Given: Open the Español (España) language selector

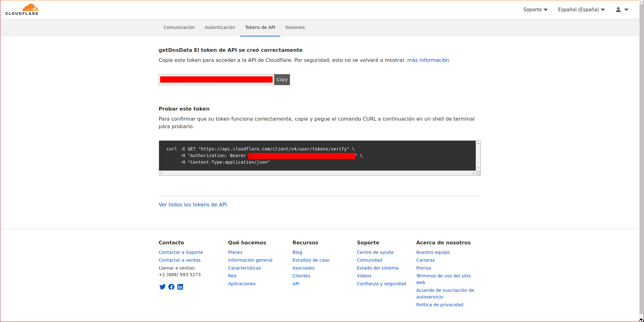Looking at the screenshot, I should point(581,10).
